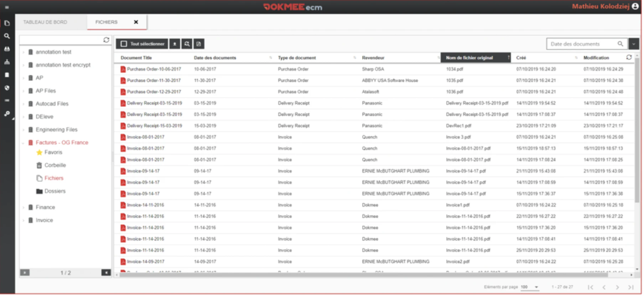Image resolution: width=644 pixels, height=296 pixels.
Task: Select the FICHIERS tab
Action: coord(107,22)
